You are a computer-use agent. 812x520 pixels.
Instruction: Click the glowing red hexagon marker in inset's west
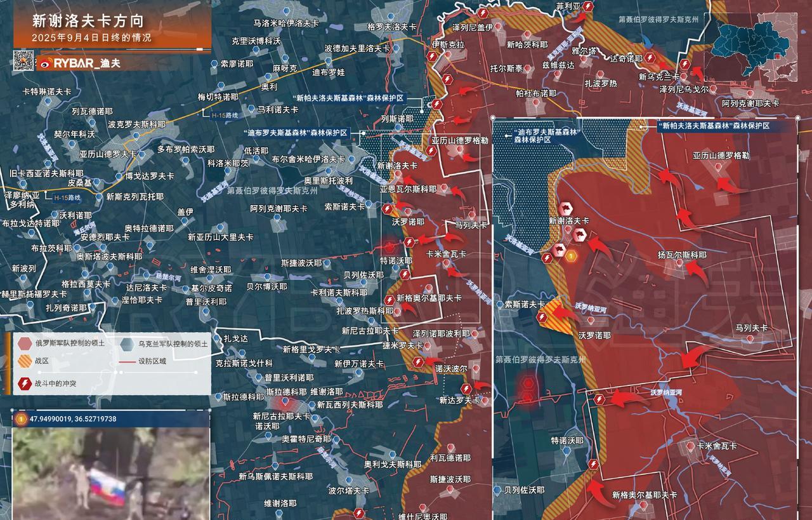(x=528, y=383)
